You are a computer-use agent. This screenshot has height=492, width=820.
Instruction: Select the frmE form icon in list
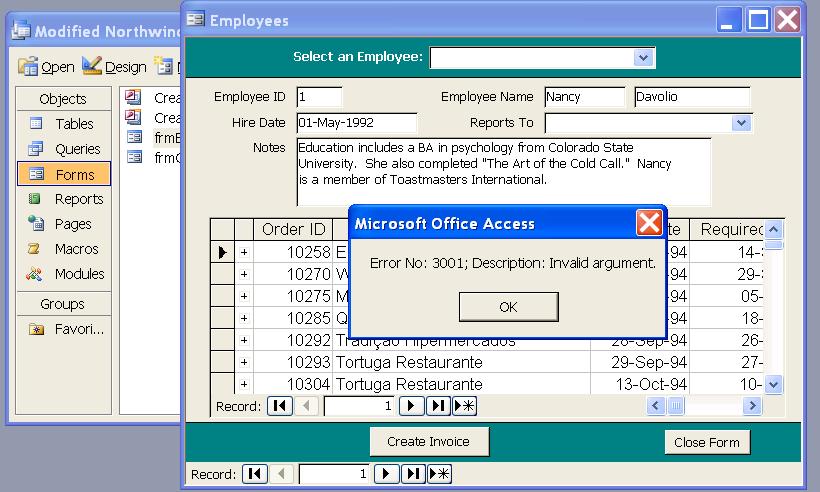(134, 138)
